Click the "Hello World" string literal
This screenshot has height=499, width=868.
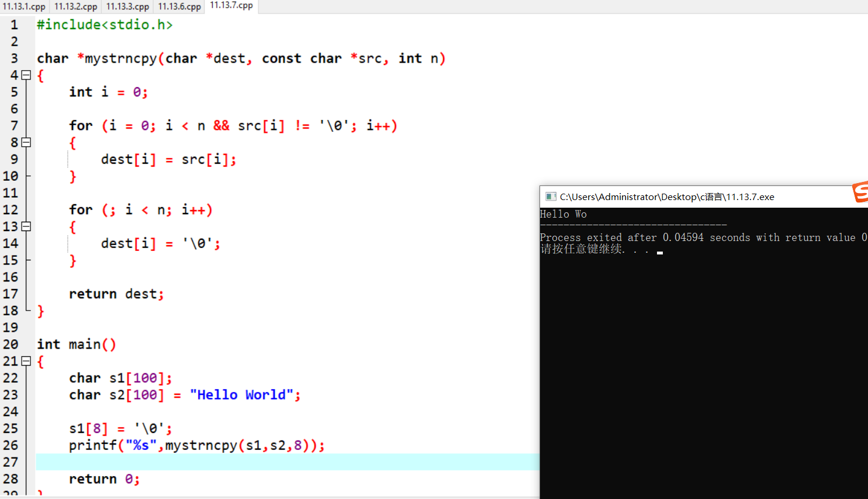pyautogui.click(x=241, y=395)
